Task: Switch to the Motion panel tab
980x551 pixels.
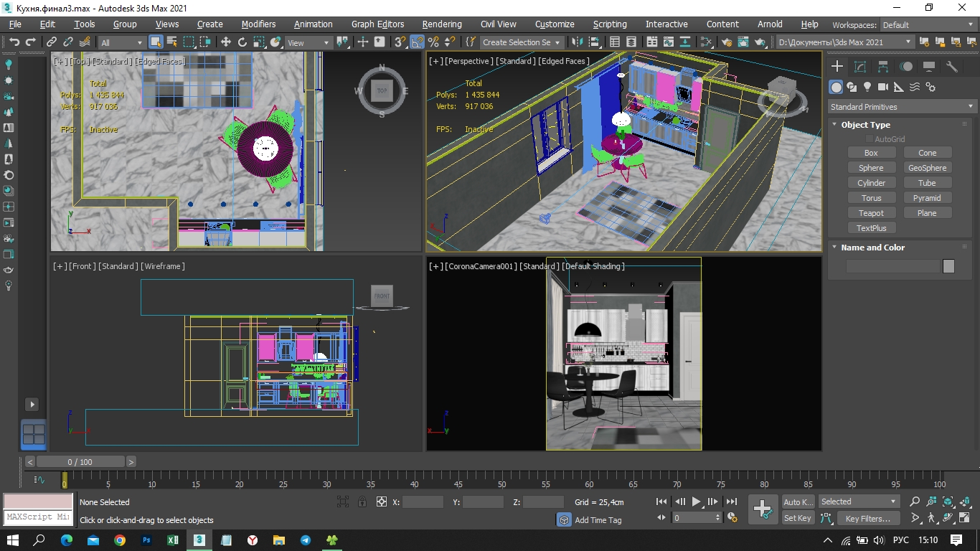Action: pyautogui.click(x=906, y=67)
